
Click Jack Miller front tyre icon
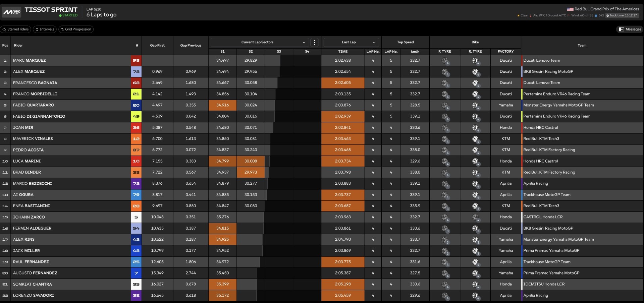(x=445, y=251)
